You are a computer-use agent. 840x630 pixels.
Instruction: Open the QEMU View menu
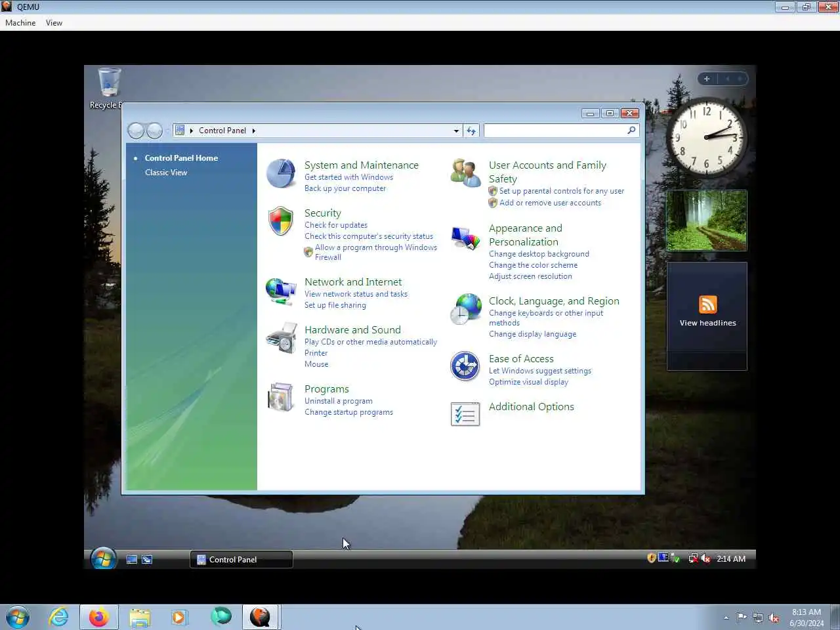[x=54, y=22]
